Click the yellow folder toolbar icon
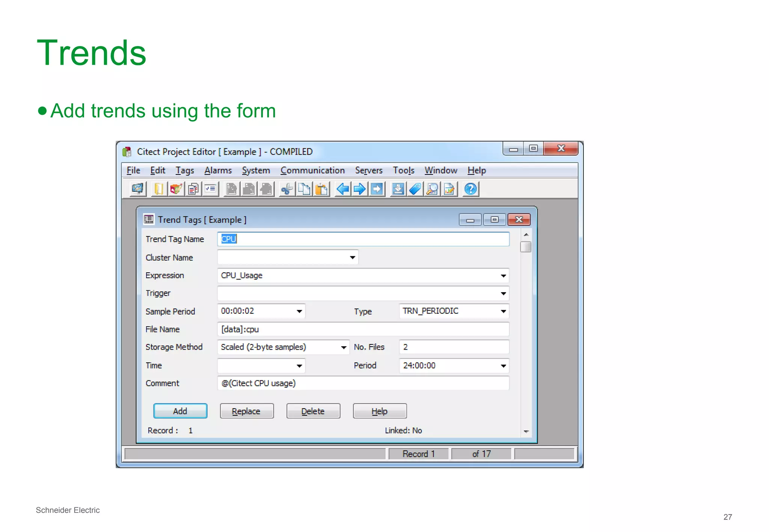This screenshot has width=769, height=532. 158,189
